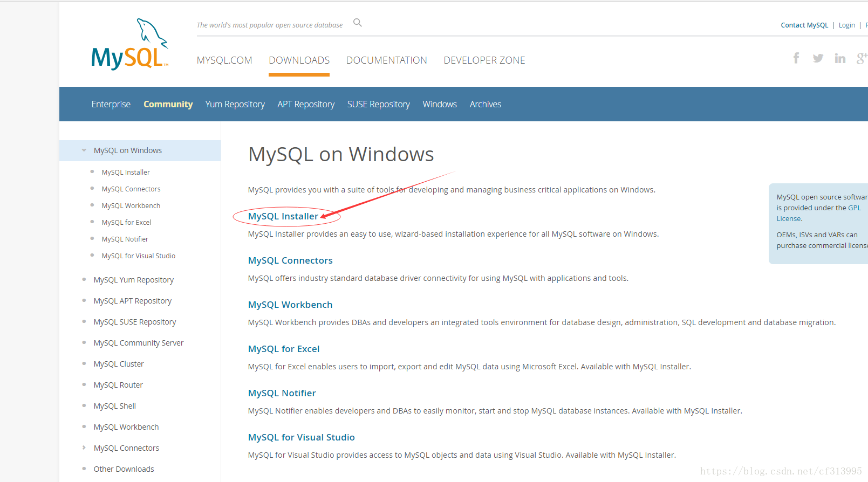Select sidebar sub-item MySQL Workbench
The image size is (868, 482).
(131, 206)
